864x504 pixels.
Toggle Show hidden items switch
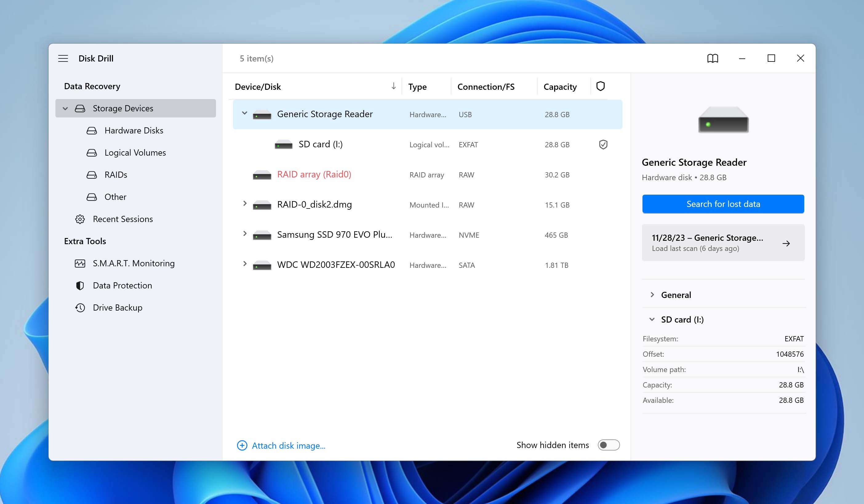pyautogui.click(x=609, y=445)
